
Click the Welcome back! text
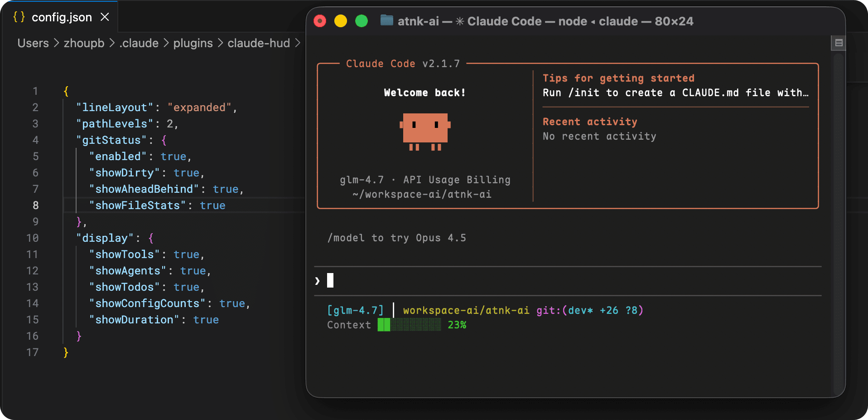click(425, 93)
